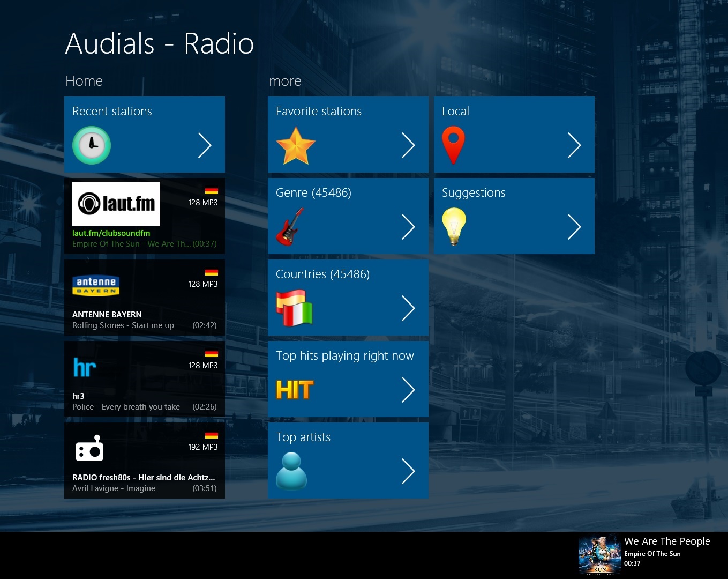Click the light bulb icon under Suggestions
This screenshot has width=728, height=579.
[454, 226]
